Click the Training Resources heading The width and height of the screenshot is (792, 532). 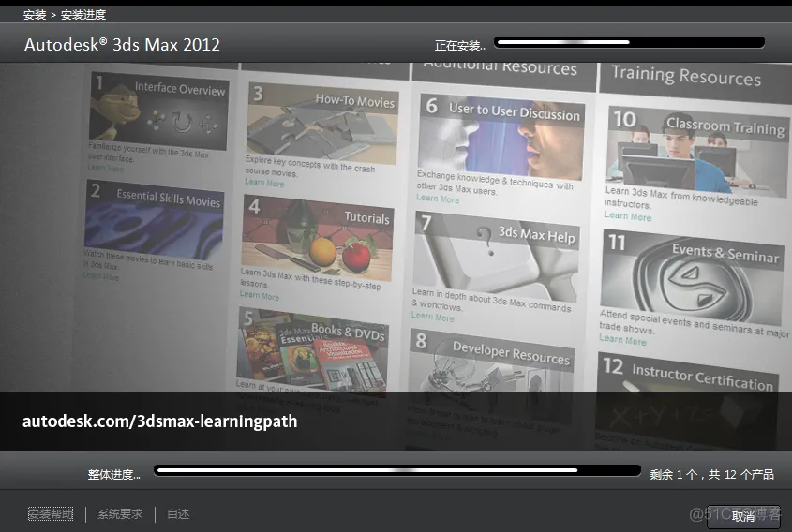click(686, 76)
